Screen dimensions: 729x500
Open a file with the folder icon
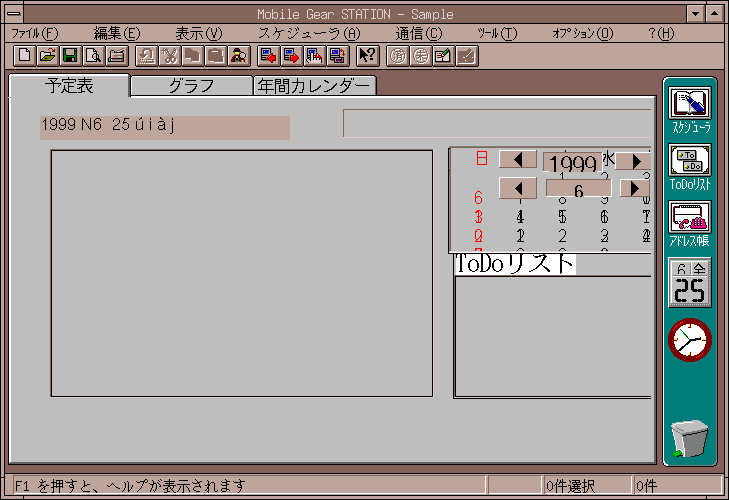(x=47, y=56)
